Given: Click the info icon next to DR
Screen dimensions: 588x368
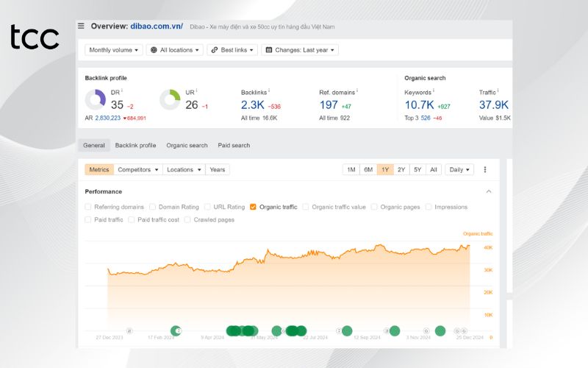Looking at the screenshot, I should coord(122,91).
